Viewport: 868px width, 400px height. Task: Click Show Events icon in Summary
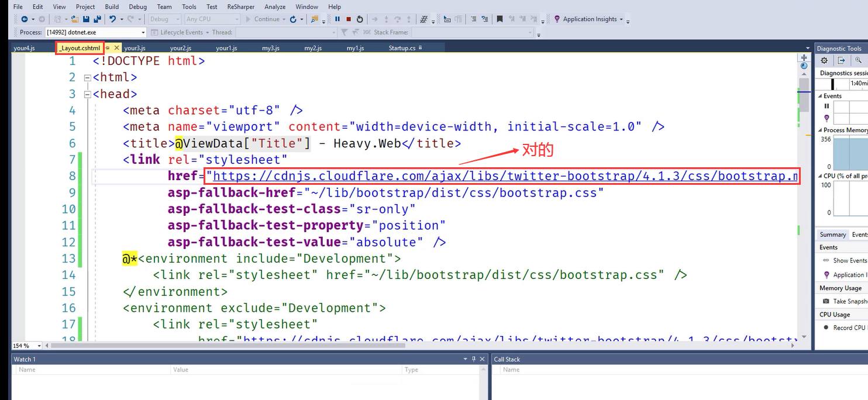pos(826,260)
